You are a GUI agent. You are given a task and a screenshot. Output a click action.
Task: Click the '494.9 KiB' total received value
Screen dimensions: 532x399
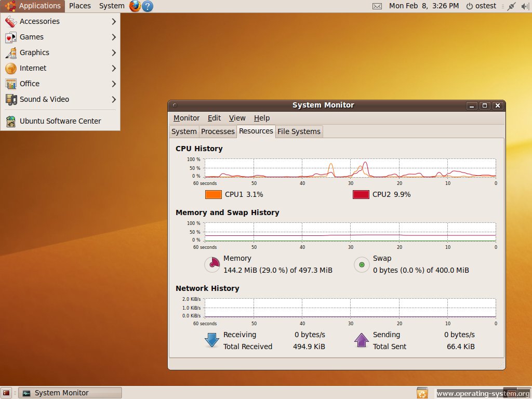pos(309,347)
